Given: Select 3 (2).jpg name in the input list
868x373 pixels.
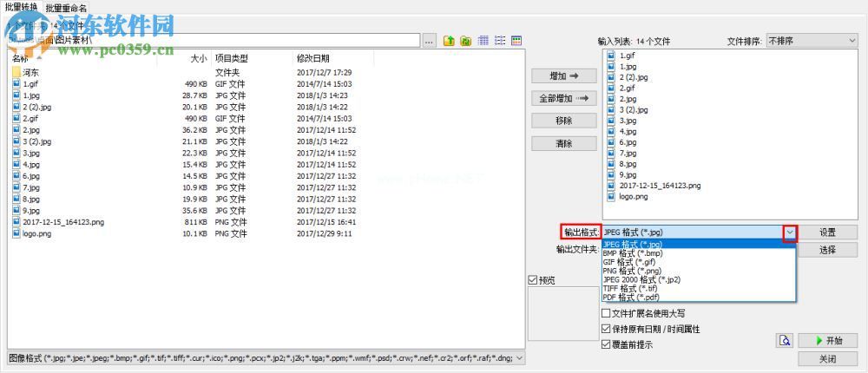Looking at the screenshot, I should pyautogui.click(x=634, y=109).
